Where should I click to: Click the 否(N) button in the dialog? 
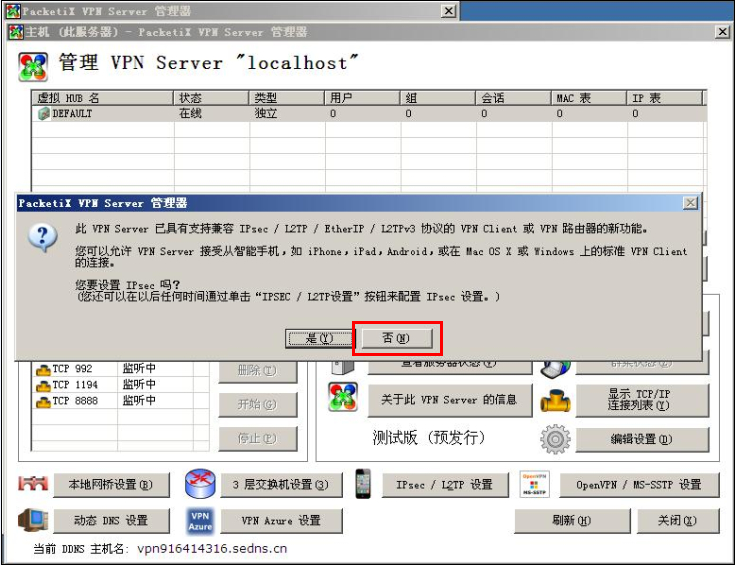(x=396, y=338)
